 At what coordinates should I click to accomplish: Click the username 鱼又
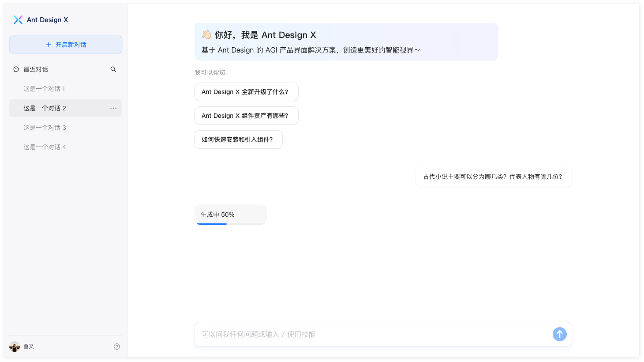(x=29, y=347)
